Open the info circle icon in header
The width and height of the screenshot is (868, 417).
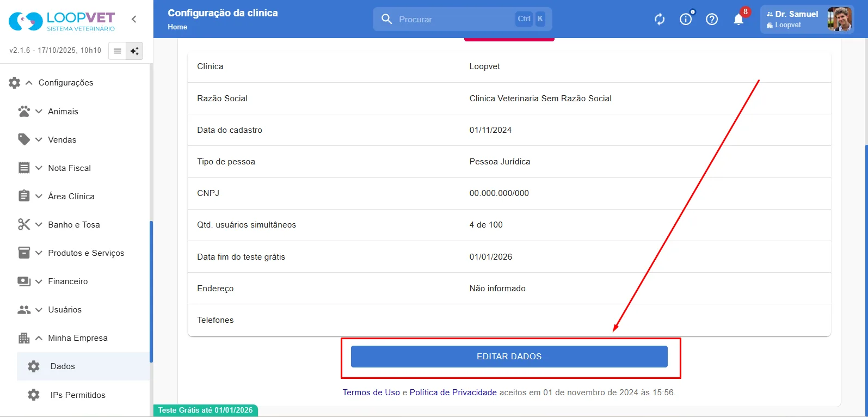[686, 19]
